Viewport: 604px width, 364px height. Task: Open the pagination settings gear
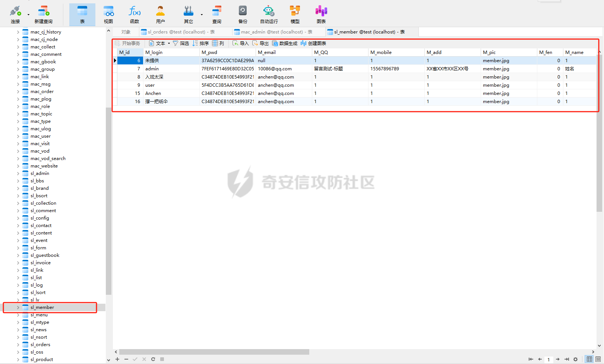click(576, 359)
